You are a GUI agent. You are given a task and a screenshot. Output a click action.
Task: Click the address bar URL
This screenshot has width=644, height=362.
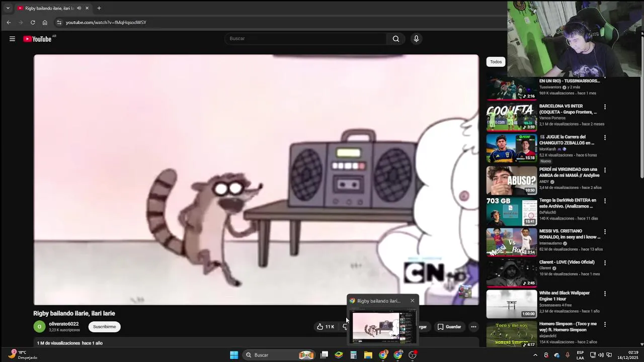(106, 22)
